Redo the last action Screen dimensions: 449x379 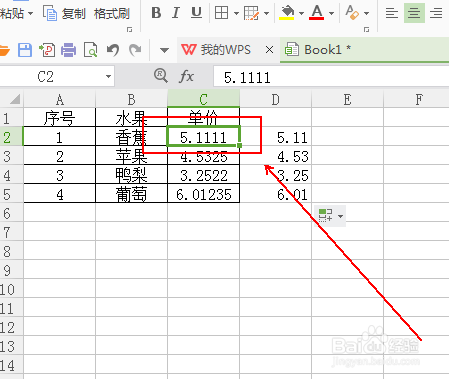point(135,50)
